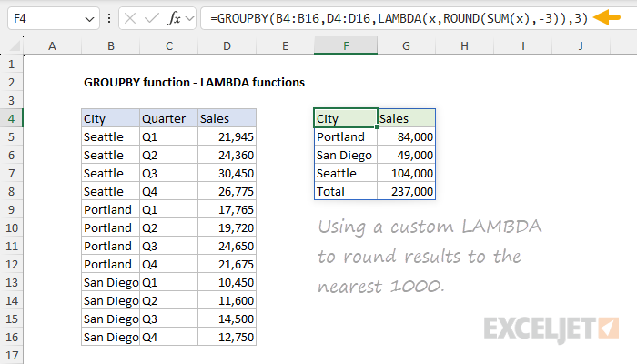Click the title 'GROUPBY function - LAMBDA functions'

pos(194,83)
